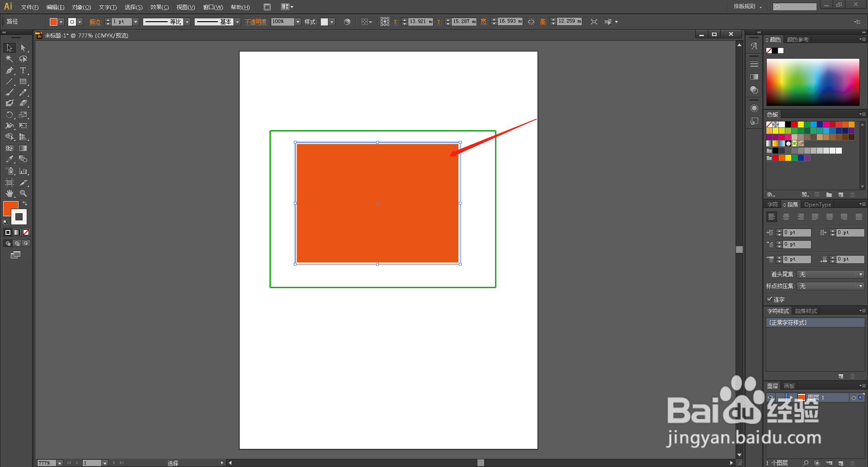
Task: Open the 排版规则 workspace dropdown
Action: (x=748, y=6)
